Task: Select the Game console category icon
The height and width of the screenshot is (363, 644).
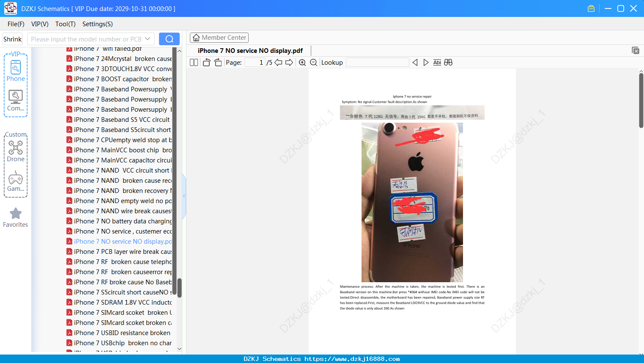Action: click(x=16, y=181)
